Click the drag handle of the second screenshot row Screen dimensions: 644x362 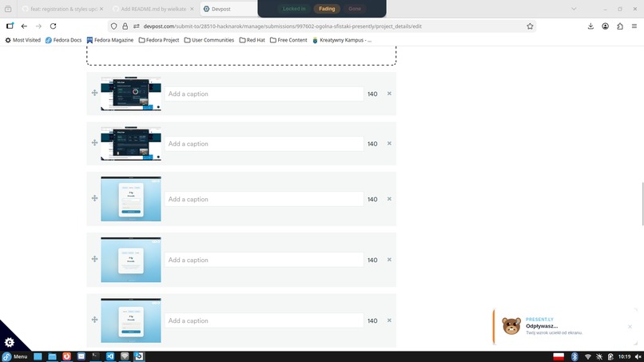pyautogui.click(x=94, y=142)
